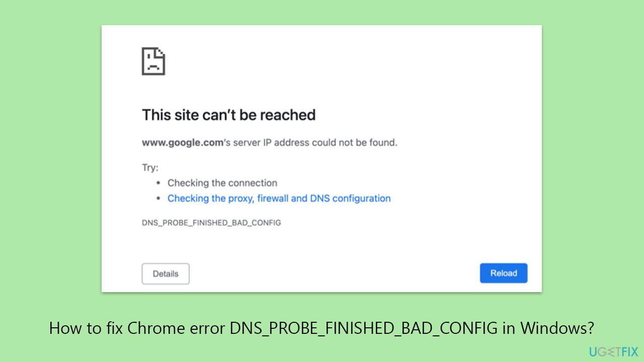Collapse the Details panel if open
Viewport: 644px width, 362px height.
pyautogui.click(x=166, y=274)
